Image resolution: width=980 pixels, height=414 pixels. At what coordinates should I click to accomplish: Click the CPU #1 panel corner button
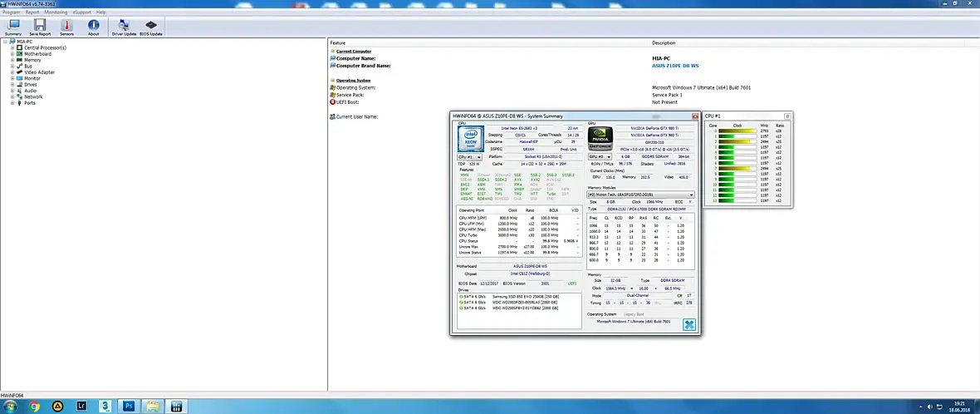786,116
